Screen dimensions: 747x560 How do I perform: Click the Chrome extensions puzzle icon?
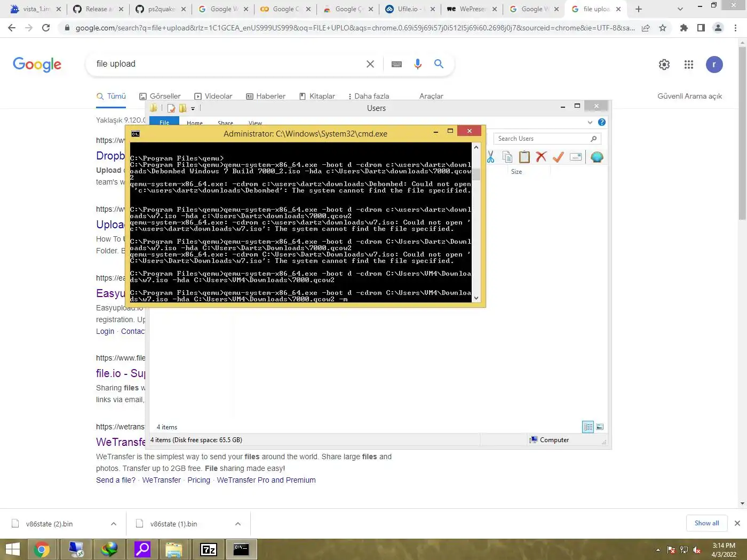tap(684, 28)
